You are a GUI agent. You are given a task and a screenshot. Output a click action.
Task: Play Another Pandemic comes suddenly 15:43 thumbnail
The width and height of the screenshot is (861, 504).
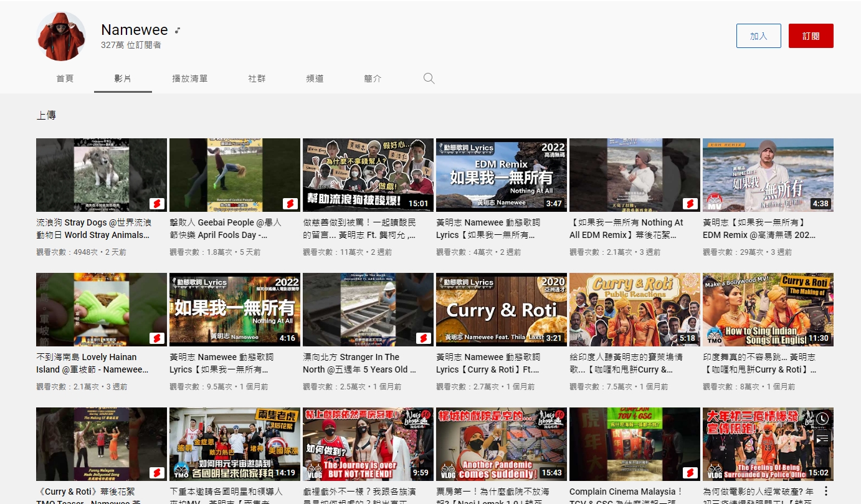pos(502,444)
